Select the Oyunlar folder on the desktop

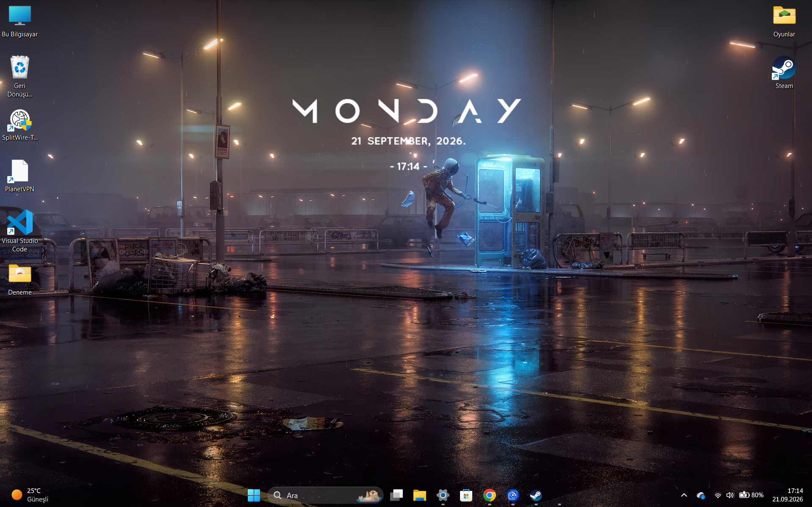(x=784, y=21)
